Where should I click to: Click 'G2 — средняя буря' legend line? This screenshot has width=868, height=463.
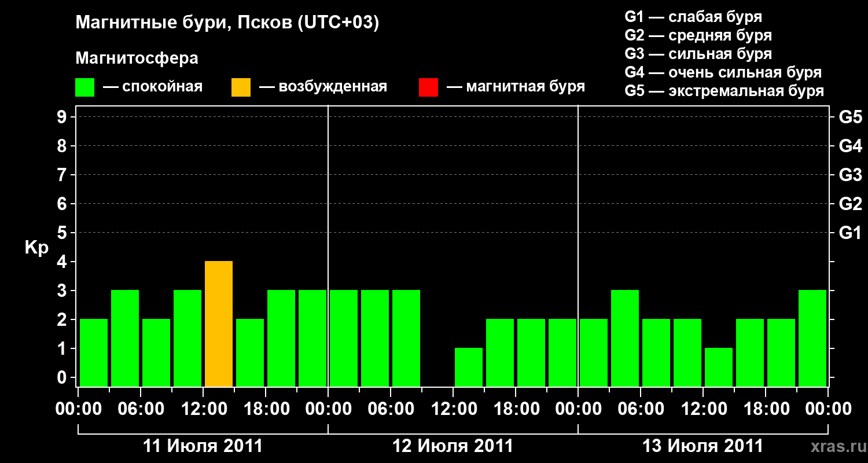698,35
